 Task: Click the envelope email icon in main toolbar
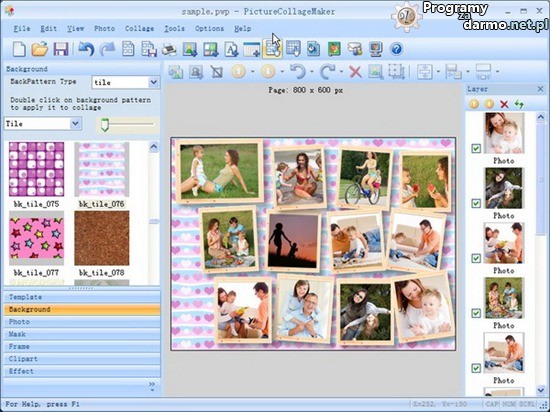click(355, 49)
